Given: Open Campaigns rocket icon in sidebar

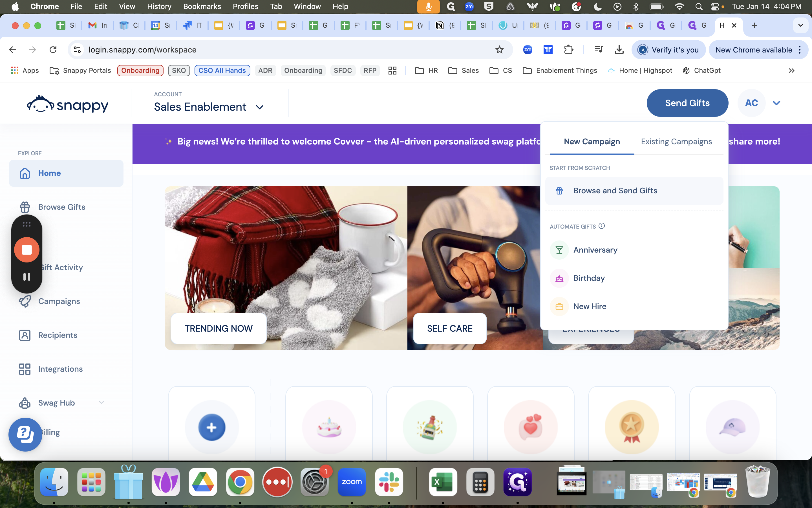Looking at the screenshot, I should coord(25,301).
